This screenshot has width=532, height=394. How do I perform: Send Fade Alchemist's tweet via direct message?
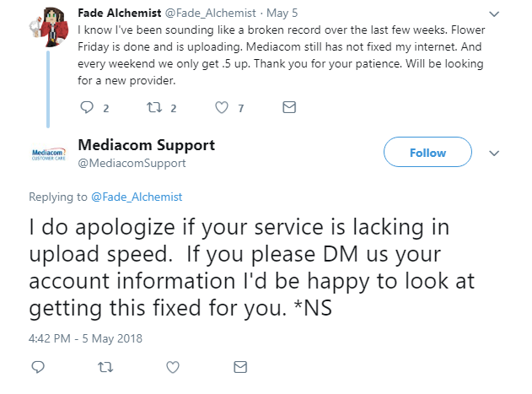[x=288, y=107]
